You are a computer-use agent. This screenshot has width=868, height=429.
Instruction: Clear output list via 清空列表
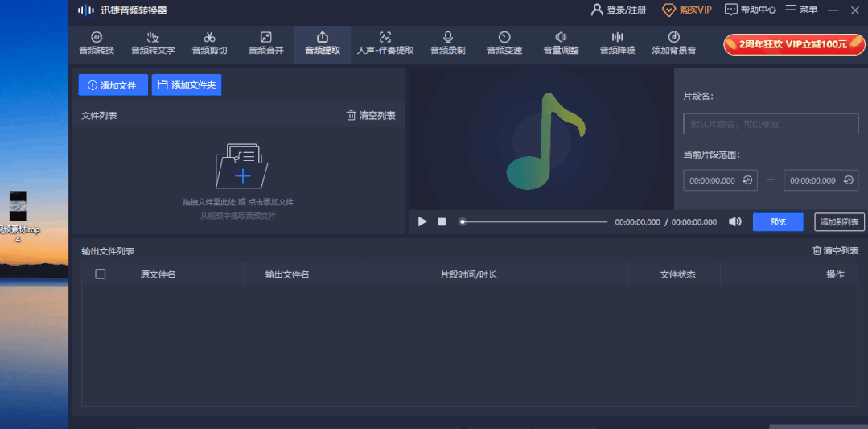(835, 250)
